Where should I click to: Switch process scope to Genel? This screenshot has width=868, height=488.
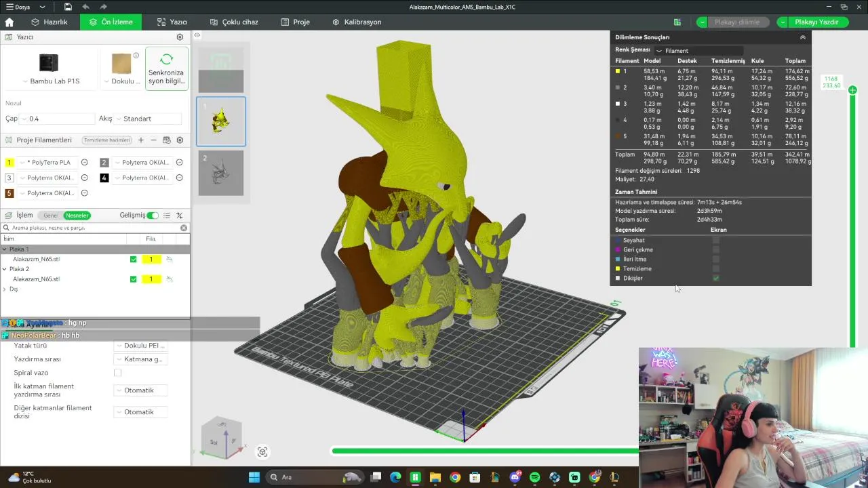[51, 216]
